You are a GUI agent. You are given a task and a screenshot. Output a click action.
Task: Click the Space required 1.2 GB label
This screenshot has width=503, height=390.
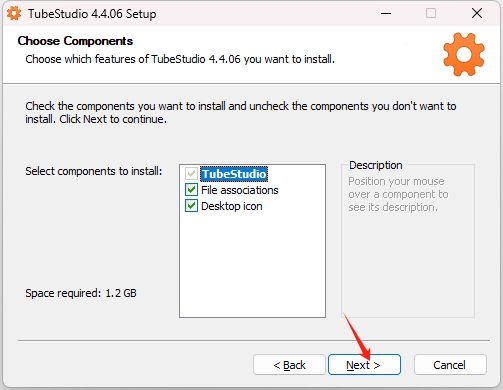[81, 293]
